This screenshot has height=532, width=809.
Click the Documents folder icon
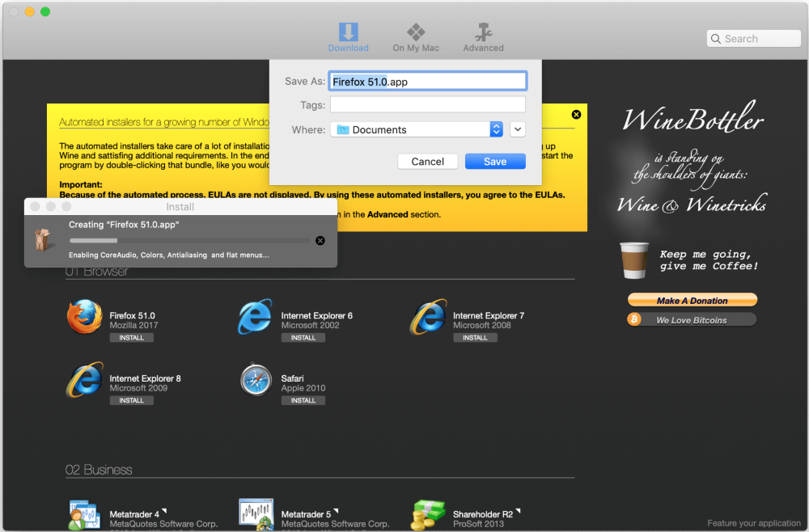point(342,129)
